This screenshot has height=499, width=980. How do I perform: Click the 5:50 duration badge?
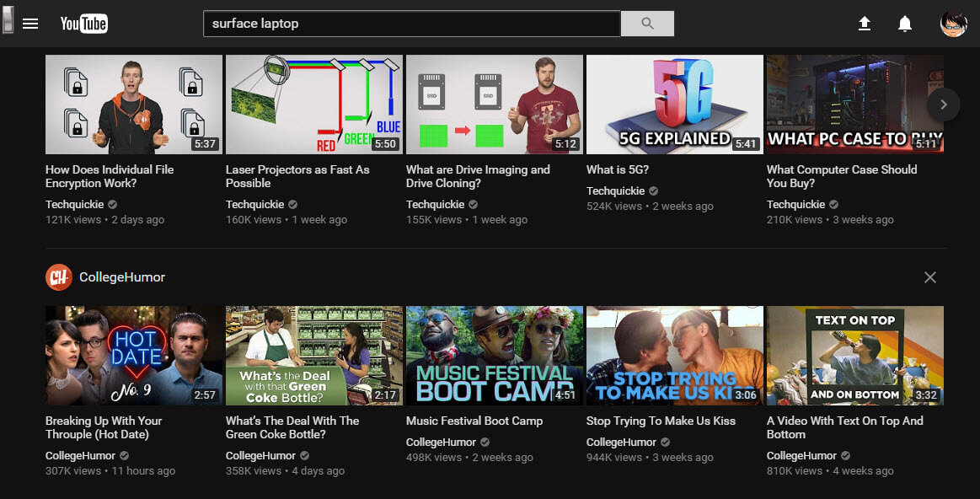pyautogui.click(x=385, y=144)
